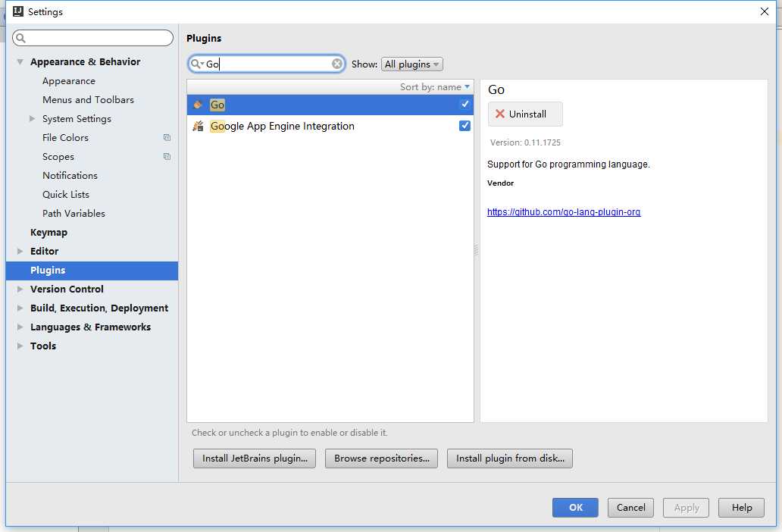Focus the settings search field

[x=92, y=38]
